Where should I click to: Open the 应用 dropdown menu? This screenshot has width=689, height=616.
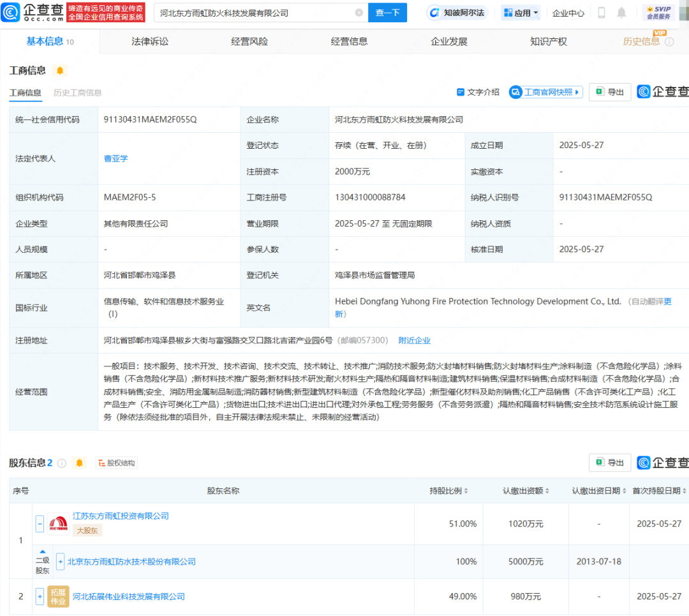click(521, 13)
